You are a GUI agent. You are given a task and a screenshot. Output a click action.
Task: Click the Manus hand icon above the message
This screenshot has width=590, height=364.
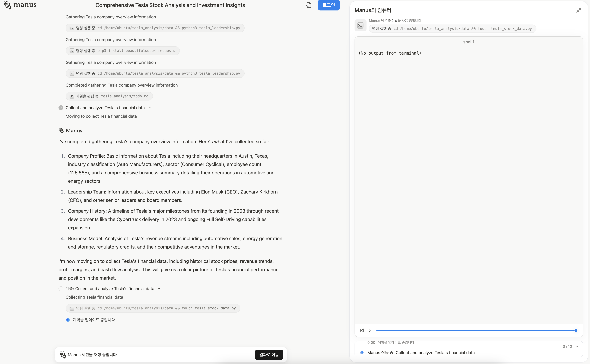(61, 131)
